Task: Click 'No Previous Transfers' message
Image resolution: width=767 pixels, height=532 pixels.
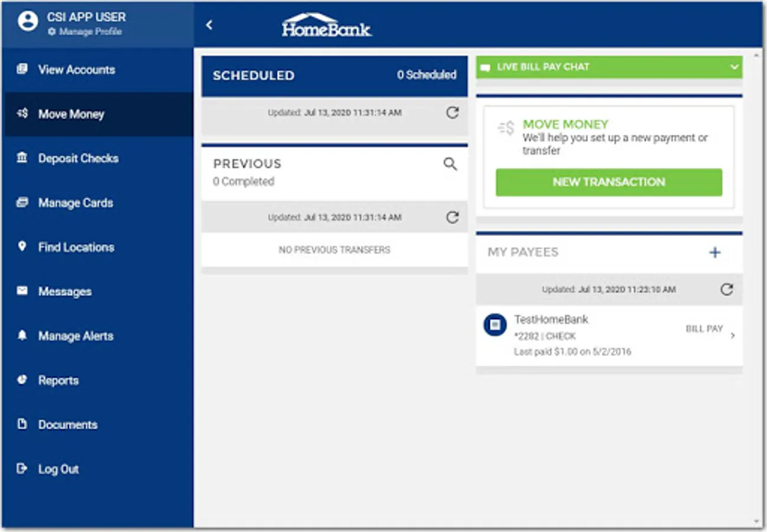Action: pyautogui.click(x=334, y=250)
